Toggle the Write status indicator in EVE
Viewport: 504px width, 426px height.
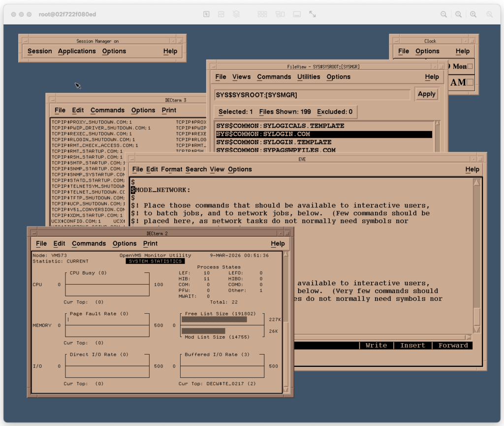pos(376,345)
